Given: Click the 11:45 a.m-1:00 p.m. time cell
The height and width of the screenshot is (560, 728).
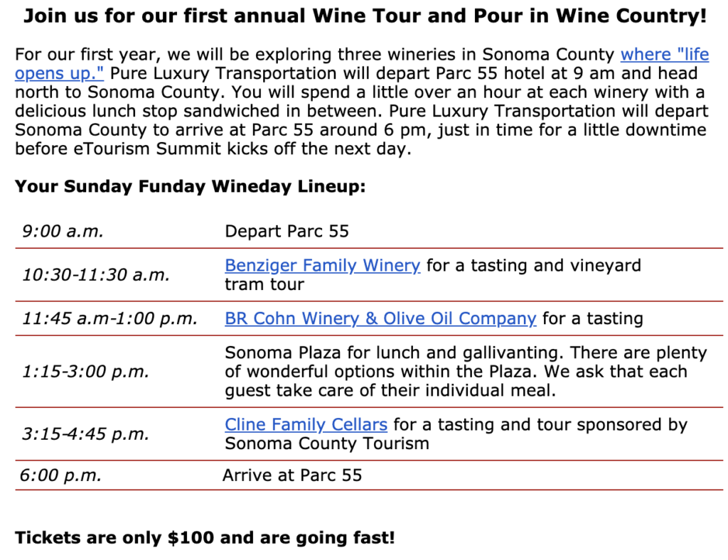Looking at the screenshot, I should coord(110,318).
